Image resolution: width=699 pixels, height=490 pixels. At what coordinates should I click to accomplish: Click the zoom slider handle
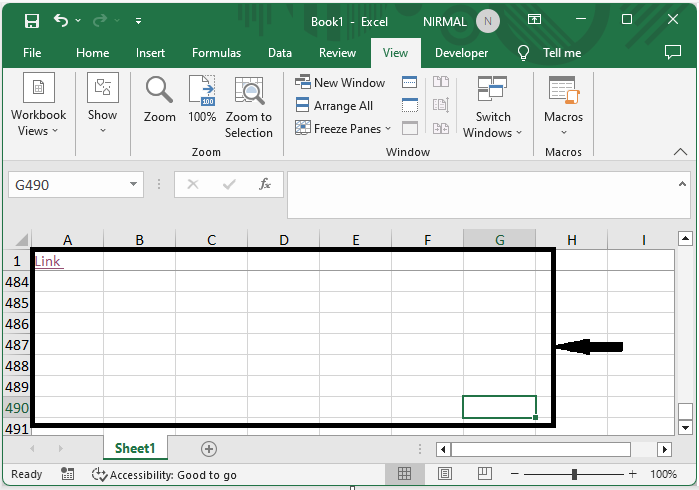[574, 474]
